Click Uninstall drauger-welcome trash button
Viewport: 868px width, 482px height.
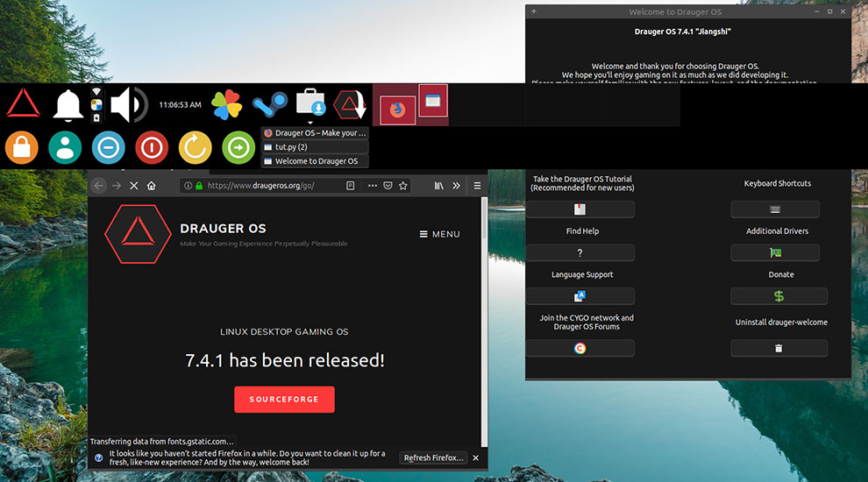click(779, 348)
